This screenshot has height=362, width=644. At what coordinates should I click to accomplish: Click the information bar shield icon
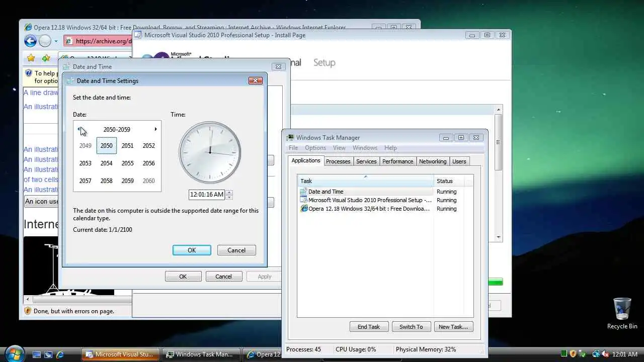click(29, 73)
